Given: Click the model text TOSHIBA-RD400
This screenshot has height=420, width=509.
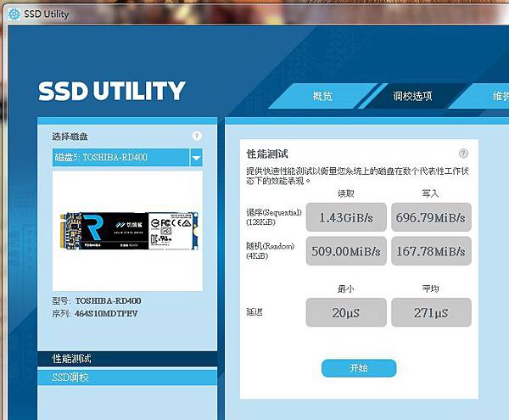Looking at the screenshot, I should click(108, 301).
